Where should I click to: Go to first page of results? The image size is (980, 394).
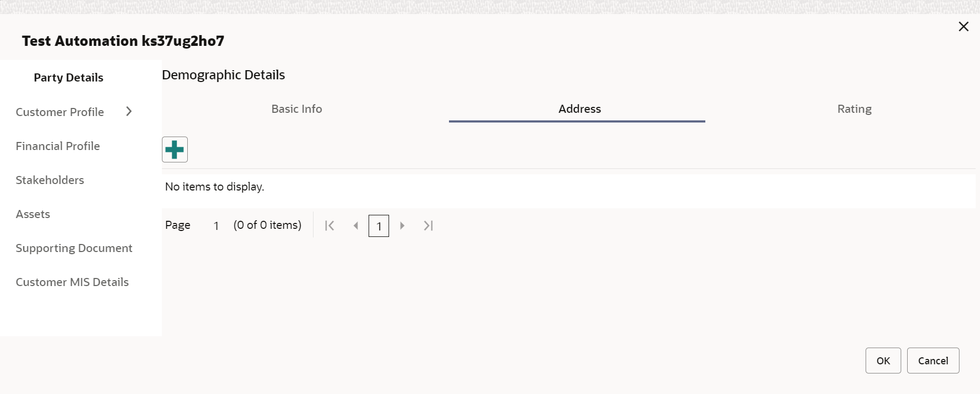click(330, 226)
